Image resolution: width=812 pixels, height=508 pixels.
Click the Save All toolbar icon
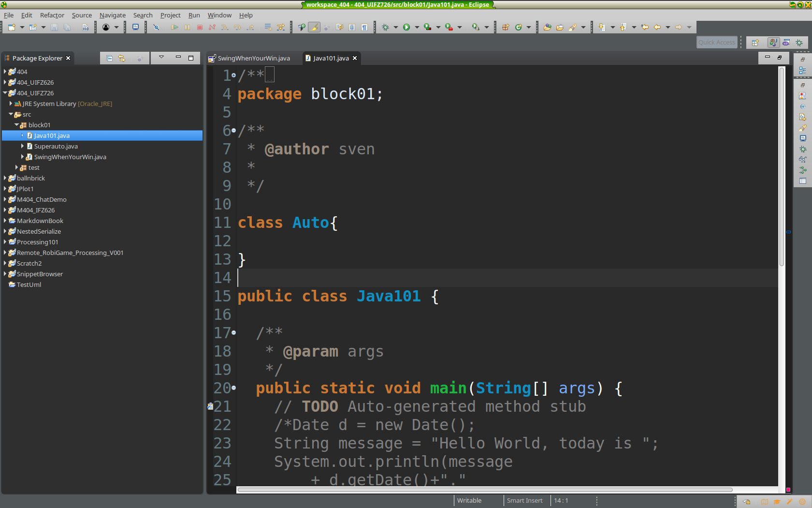pyautogui.click(x=67, y=28)
